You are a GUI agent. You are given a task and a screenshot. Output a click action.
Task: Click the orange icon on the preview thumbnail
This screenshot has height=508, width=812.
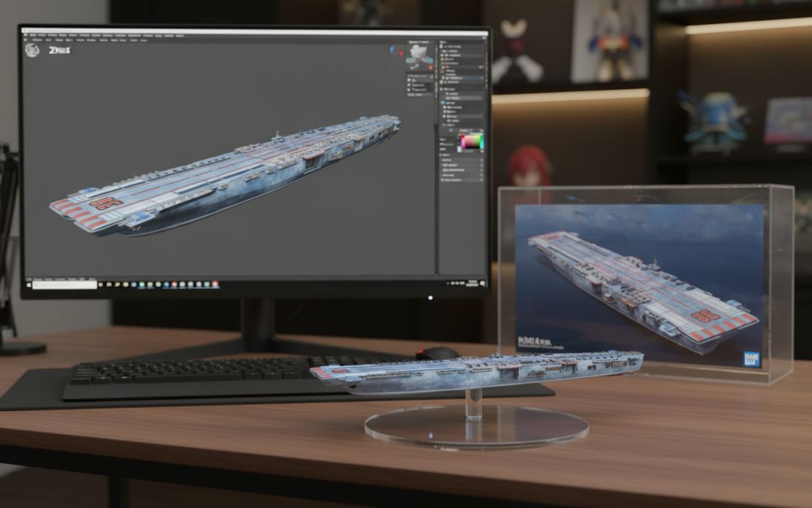(x=430, y=68)
